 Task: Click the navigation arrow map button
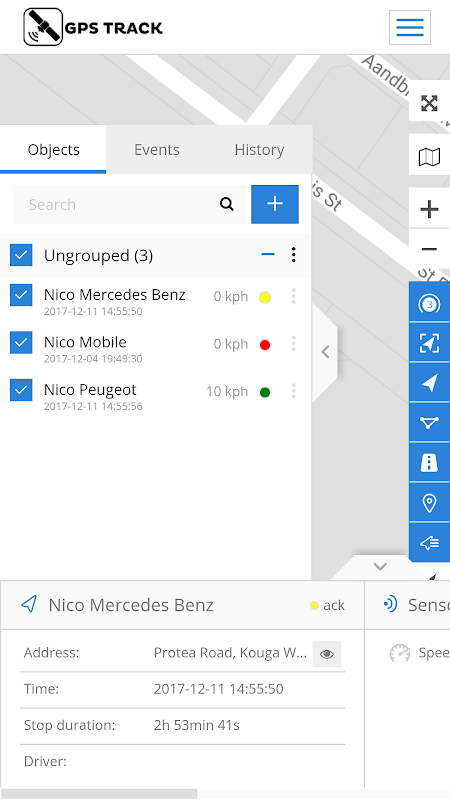[429, 383]
